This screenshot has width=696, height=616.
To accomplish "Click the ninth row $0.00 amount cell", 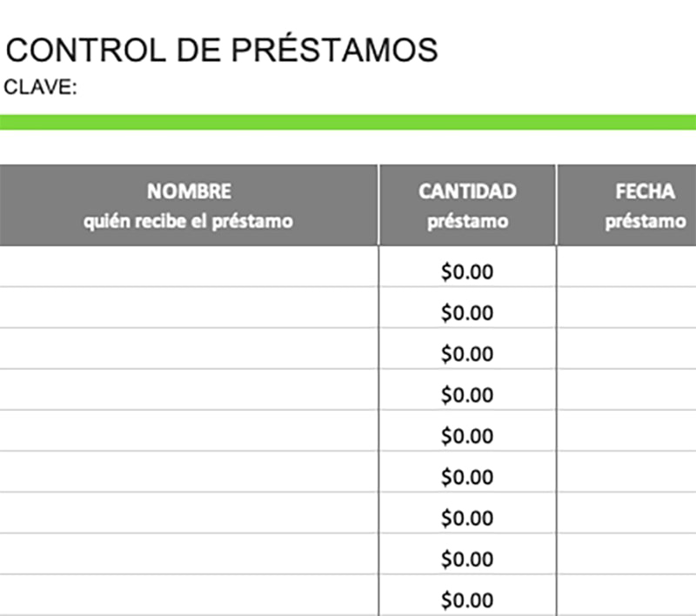I will [467, 599].
